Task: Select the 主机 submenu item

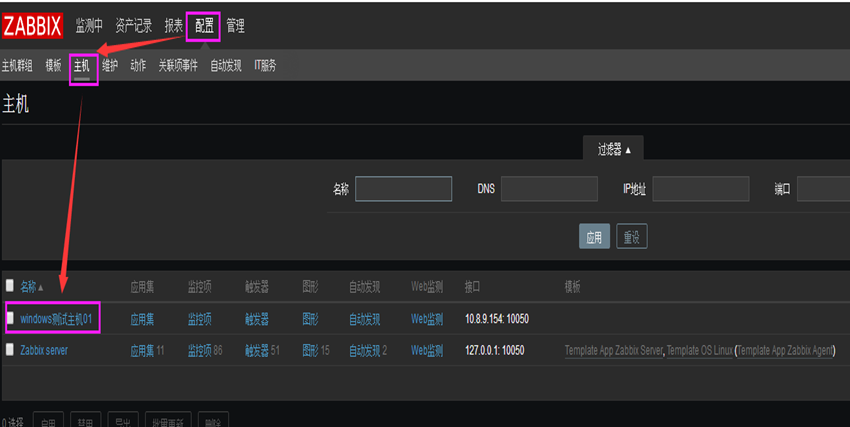Action: pos(82,66)
